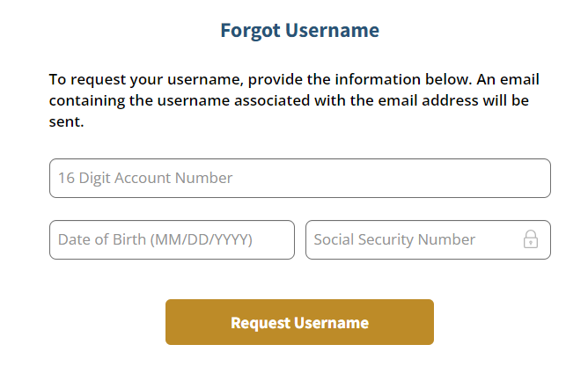
Task: Click the "Date of Birth" placeholder text
Action: [155, 239]
